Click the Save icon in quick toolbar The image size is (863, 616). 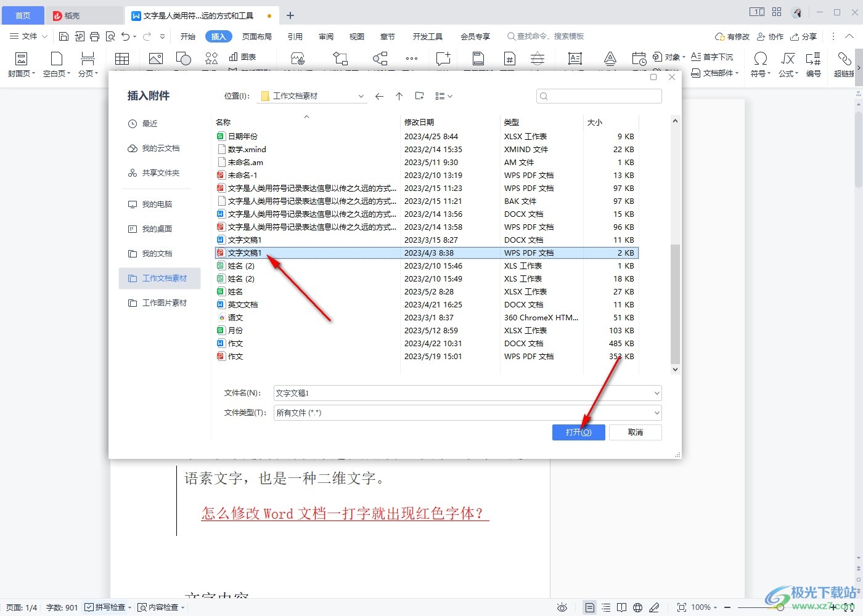tap(63, 36)
